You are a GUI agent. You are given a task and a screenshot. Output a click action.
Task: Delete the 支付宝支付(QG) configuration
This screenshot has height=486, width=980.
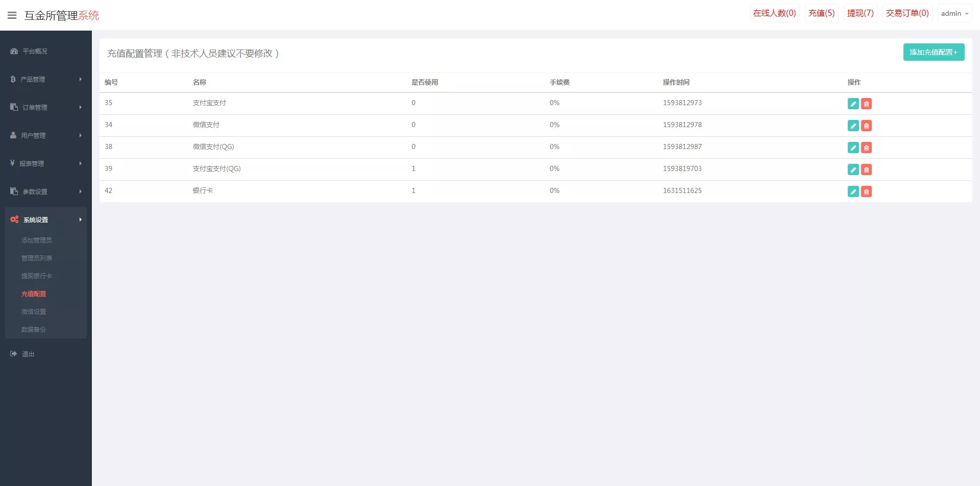pos(866,169)
